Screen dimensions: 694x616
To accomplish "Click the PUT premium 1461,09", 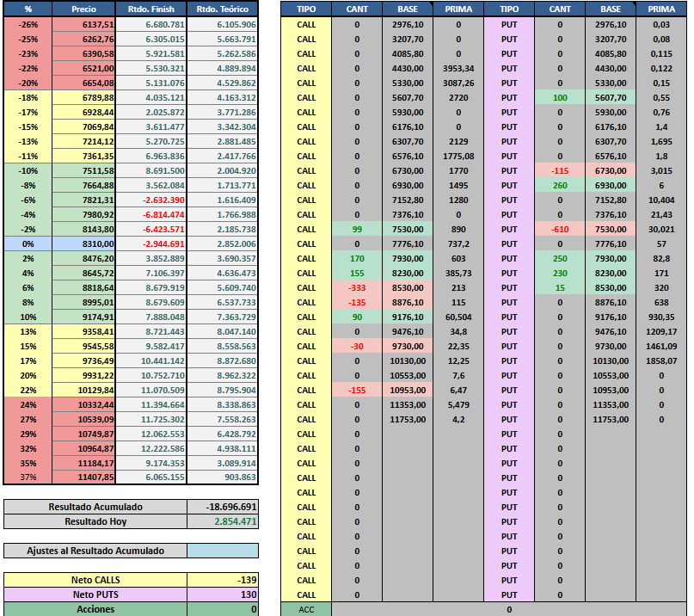I will coord(661,347).
